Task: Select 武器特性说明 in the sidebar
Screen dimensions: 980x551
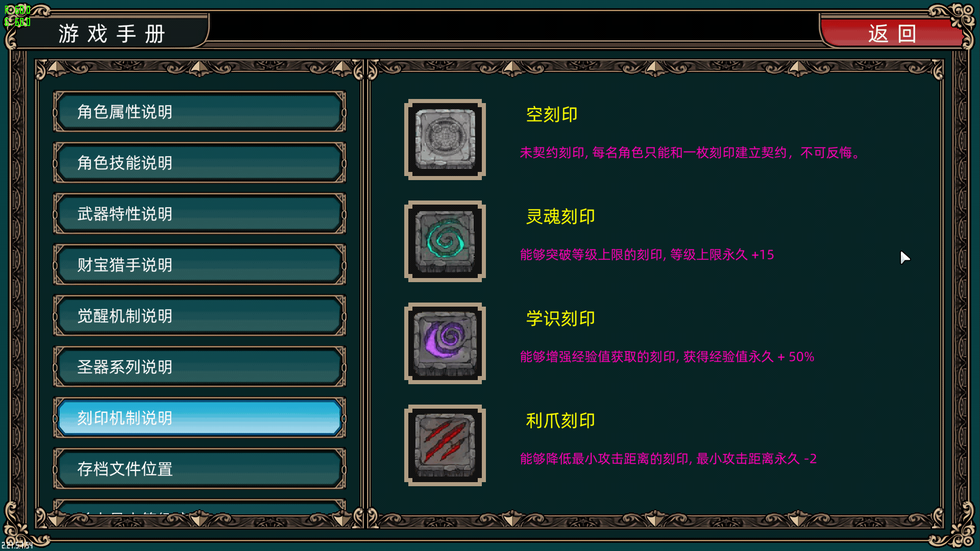Action: point(200,214)
